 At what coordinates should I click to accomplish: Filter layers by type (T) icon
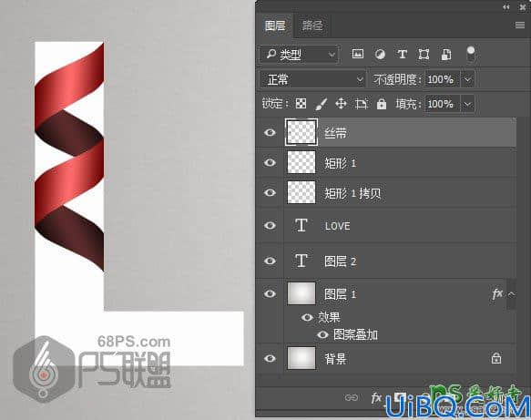pyautogui.click(x=402, y=54)
